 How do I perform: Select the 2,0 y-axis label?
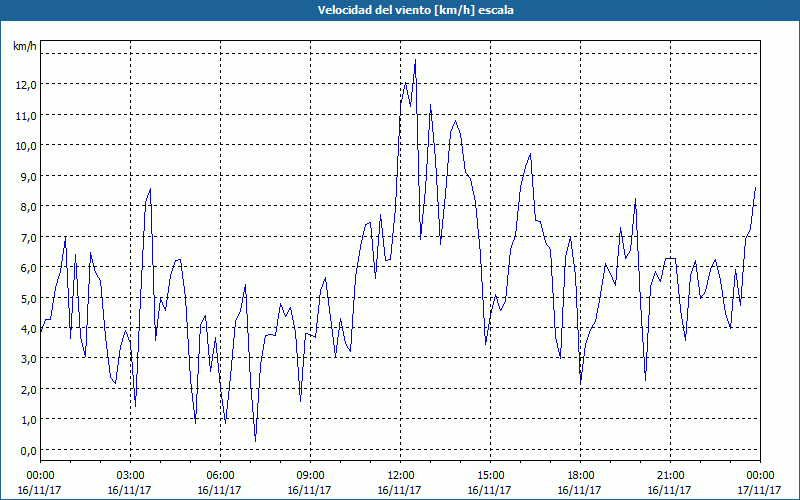tap(28, 390)
